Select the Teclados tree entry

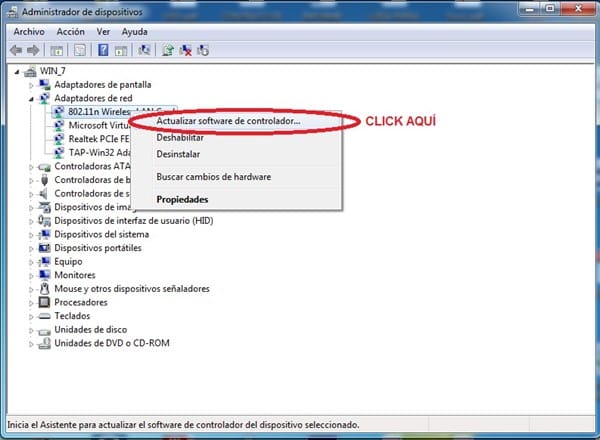click(72, 316)
